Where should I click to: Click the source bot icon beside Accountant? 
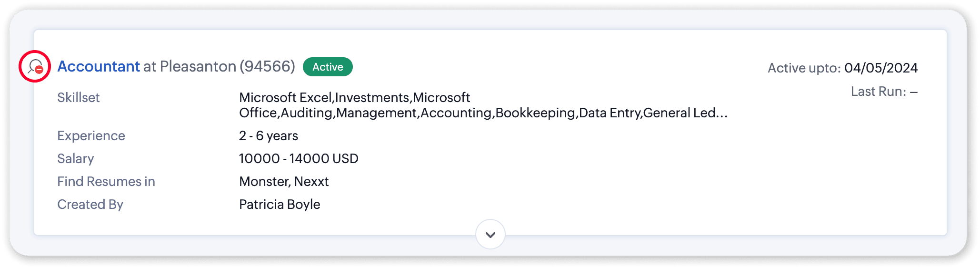point(35,66)
